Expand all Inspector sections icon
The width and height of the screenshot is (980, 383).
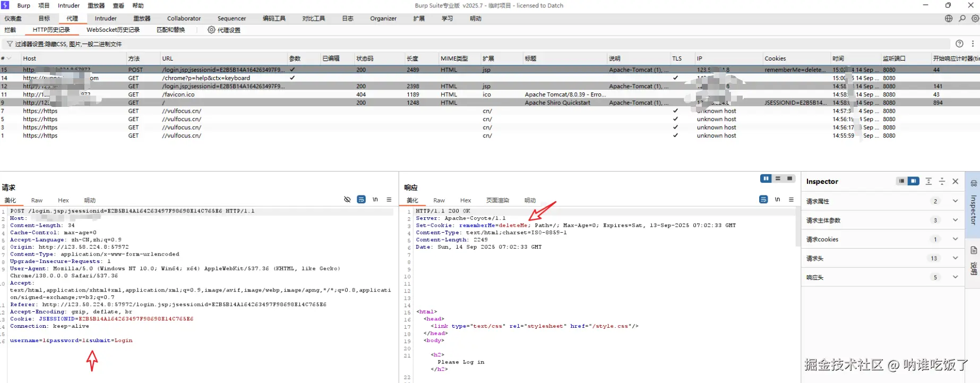(929, 181)
